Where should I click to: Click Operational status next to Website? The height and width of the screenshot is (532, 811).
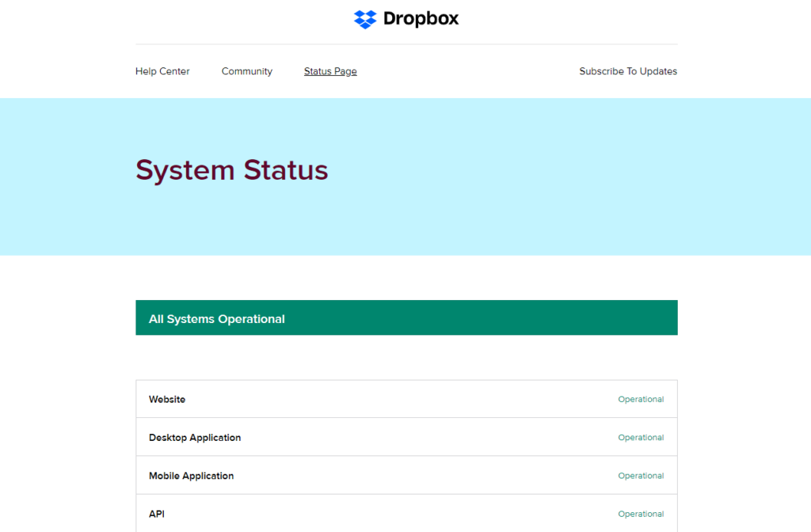[x=641, y=399]
